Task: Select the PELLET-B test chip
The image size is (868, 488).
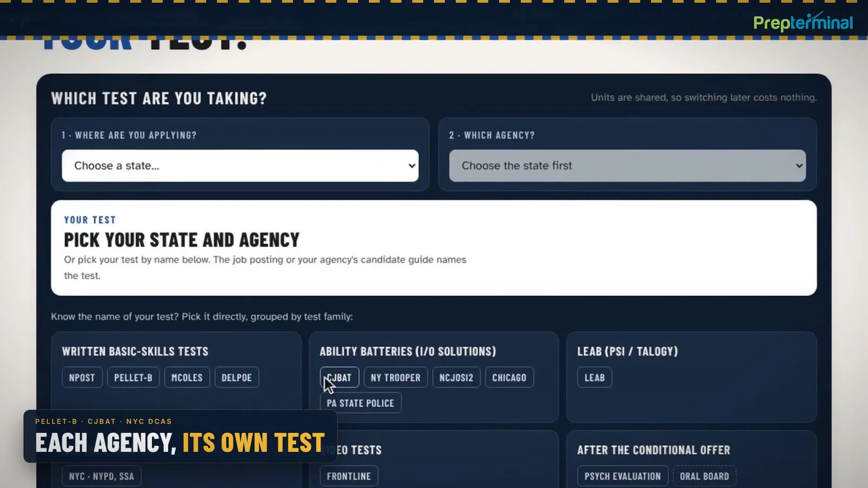Action: coord(133,377)
